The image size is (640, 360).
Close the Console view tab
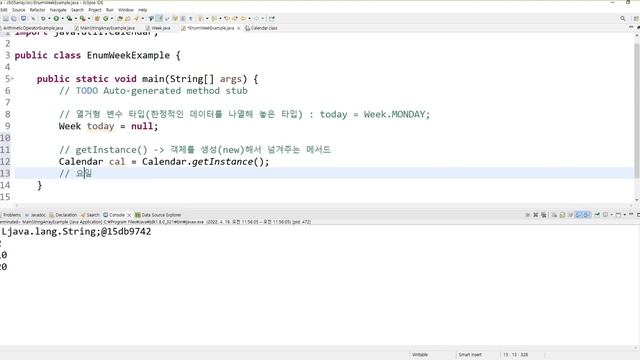pyautogui.click(x=129, y=215)
